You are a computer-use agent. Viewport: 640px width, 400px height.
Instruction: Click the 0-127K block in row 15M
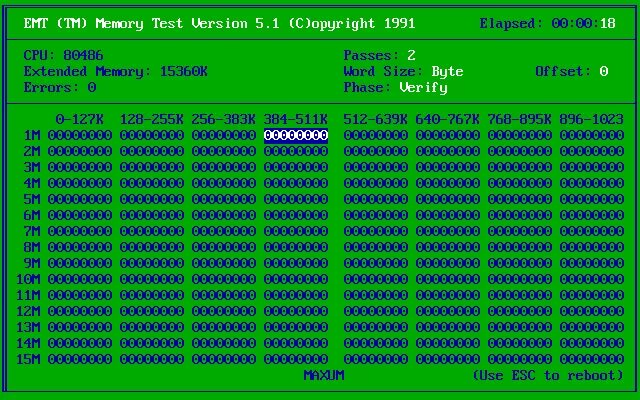80,359
